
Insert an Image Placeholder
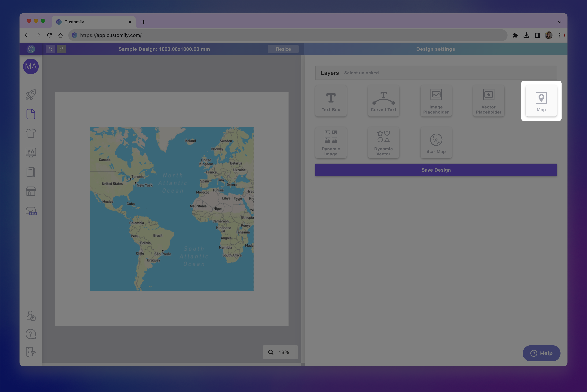pos(436,101)
